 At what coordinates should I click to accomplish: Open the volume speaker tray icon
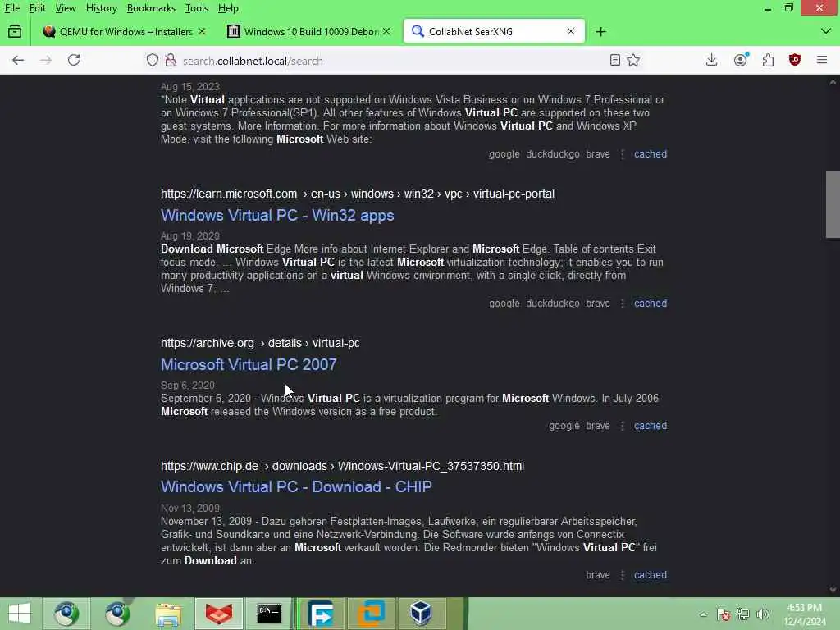tap(762, 614)
